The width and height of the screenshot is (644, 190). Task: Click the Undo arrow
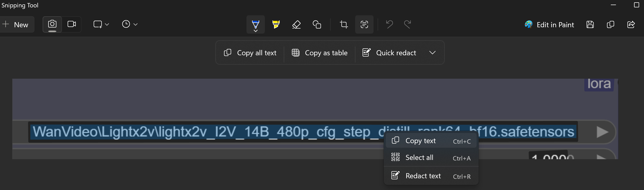coord(389,24)
